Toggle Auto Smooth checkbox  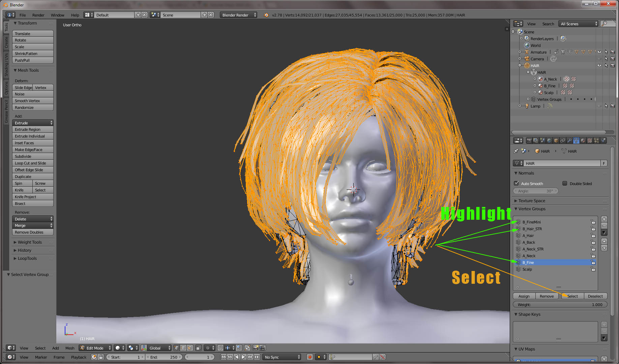coord(516,183)
